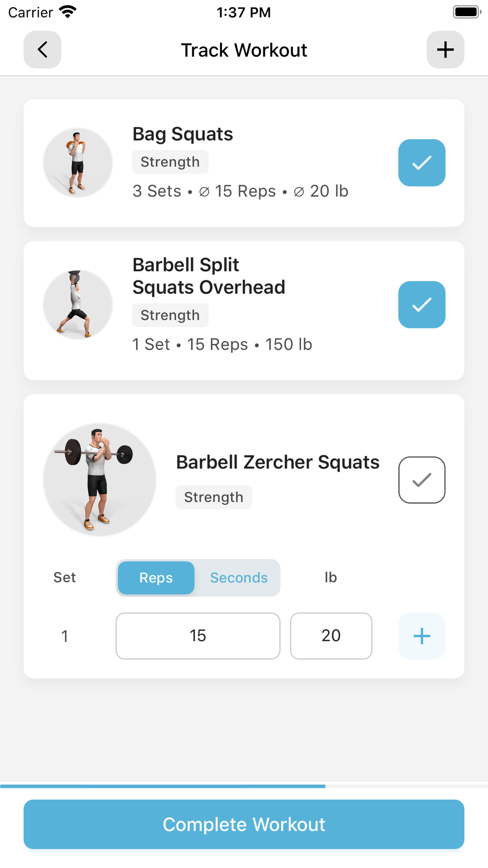Check the Wi-Fi status icon
The width and height of the screenshot is (488, 868).
coord(67,12)
